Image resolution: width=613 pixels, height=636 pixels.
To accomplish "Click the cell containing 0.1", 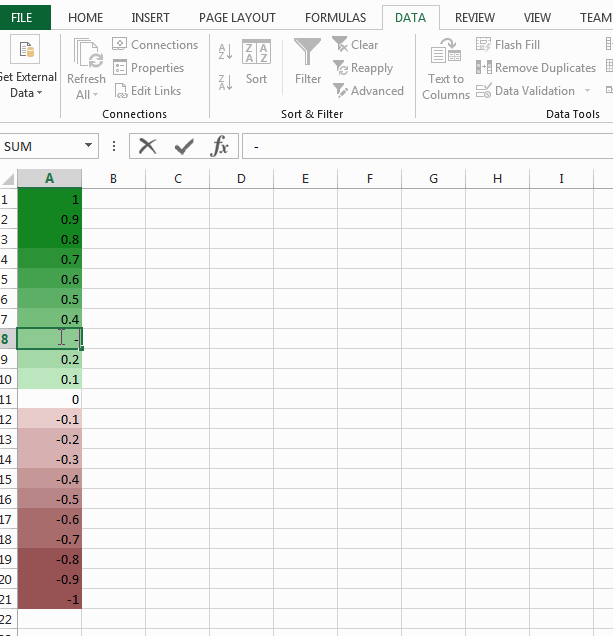I will point(49,379).
